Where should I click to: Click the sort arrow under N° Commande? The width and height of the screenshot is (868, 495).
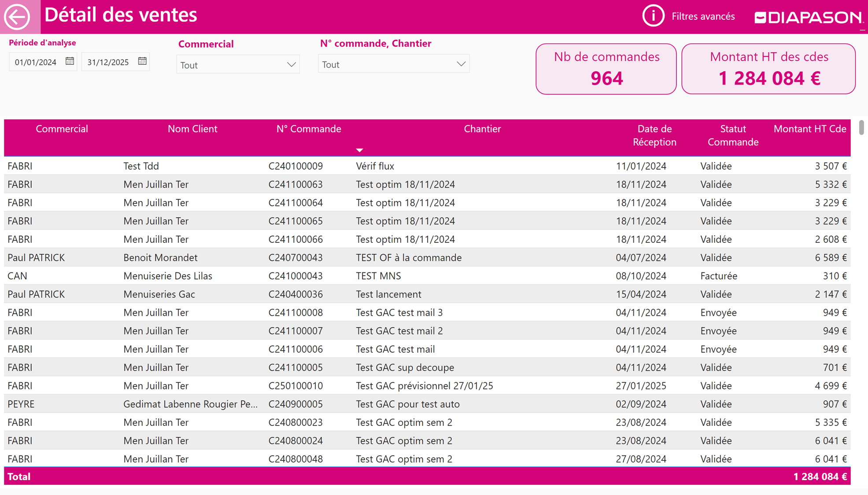[359, 150]
